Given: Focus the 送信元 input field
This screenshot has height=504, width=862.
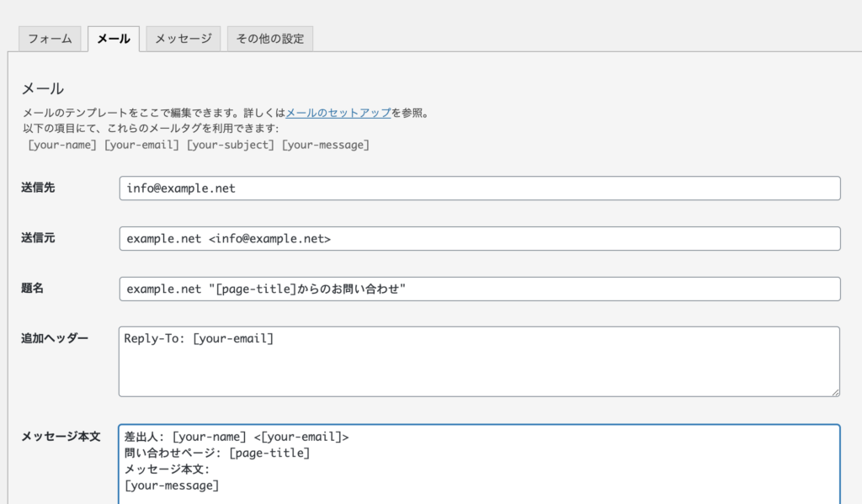Looking at the screenshot, I should (x=480, y=239).
